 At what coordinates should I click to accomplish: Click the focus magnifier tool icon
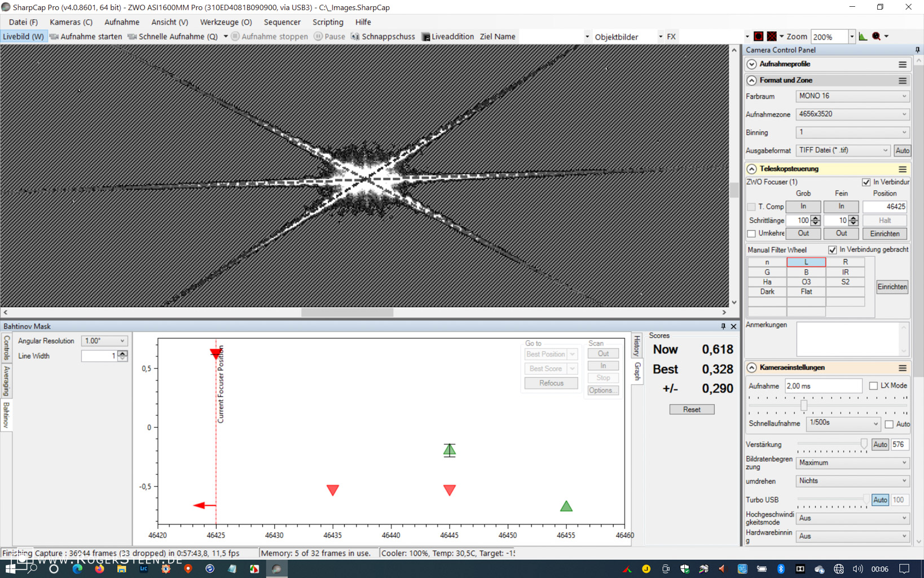tap(877, 37)
